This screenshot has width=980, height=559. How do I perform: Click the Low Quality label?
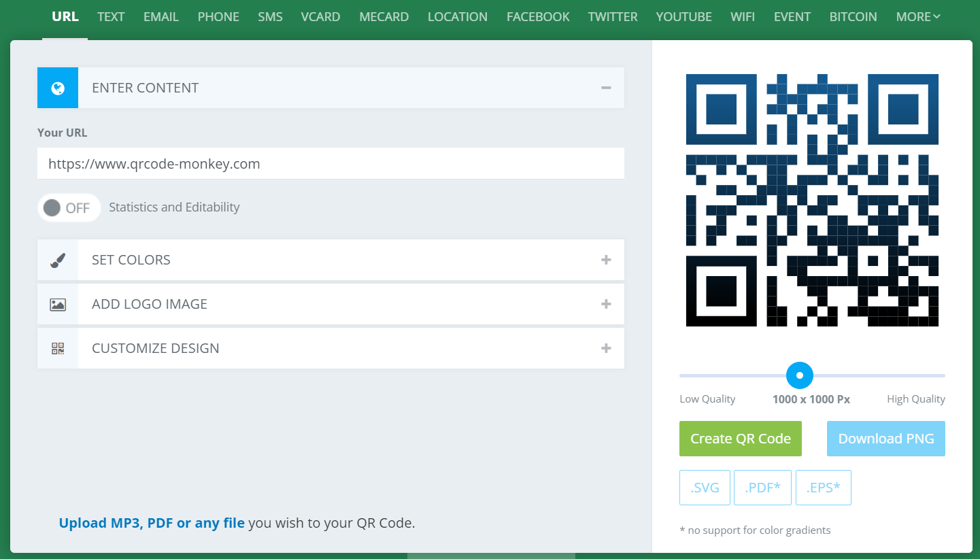point(707,399)
